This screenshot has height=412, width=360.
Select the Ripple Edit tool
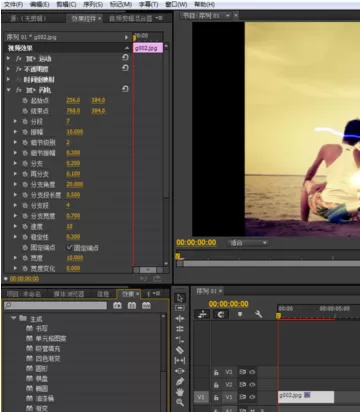(x=180, y=318)
